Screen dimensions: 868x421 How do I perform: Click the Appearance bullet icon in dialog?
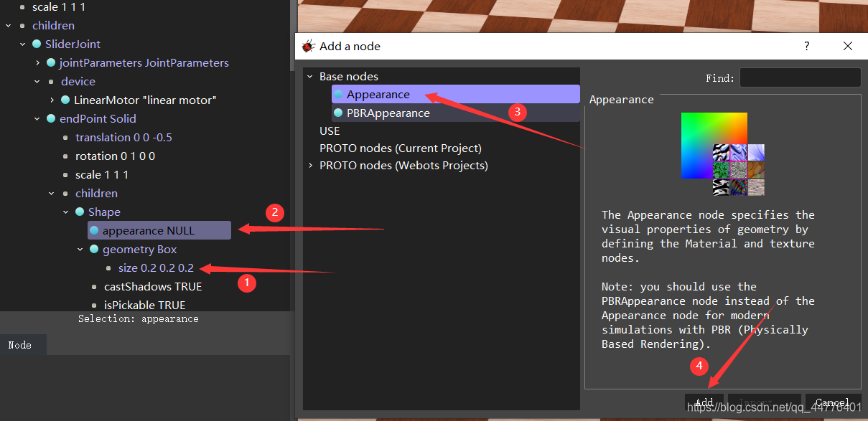(x=338, y=95)
